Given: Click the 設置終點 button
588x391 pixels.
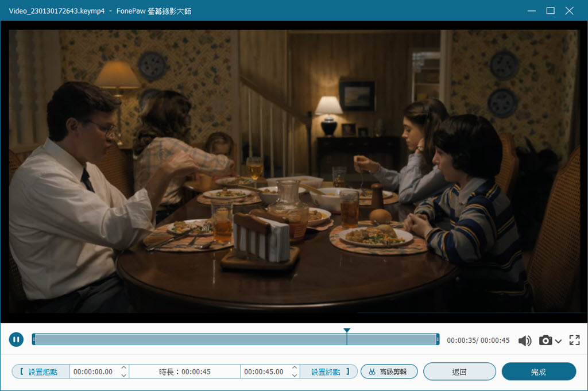Looking at the screenshot, I should 328,371.
